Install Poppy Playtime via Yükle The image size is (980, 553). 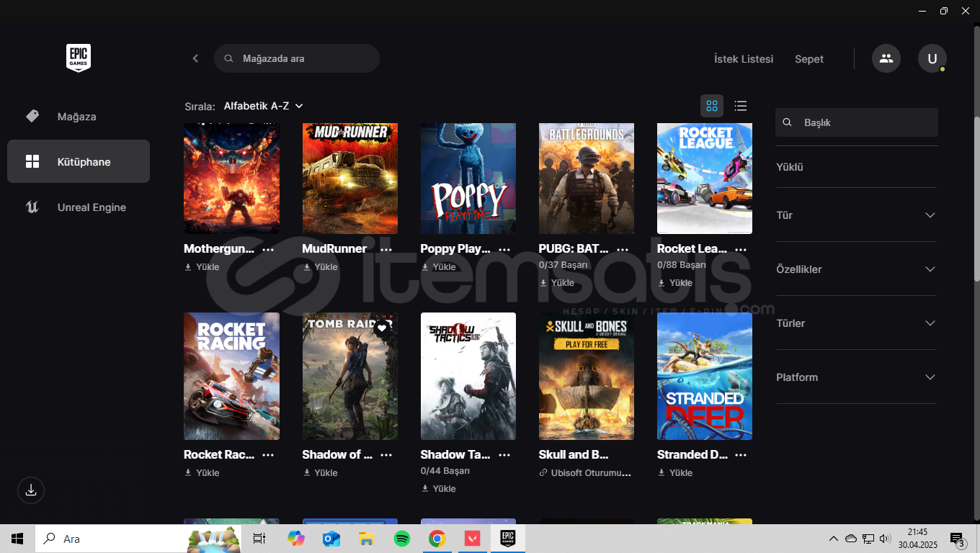point(439,267)
